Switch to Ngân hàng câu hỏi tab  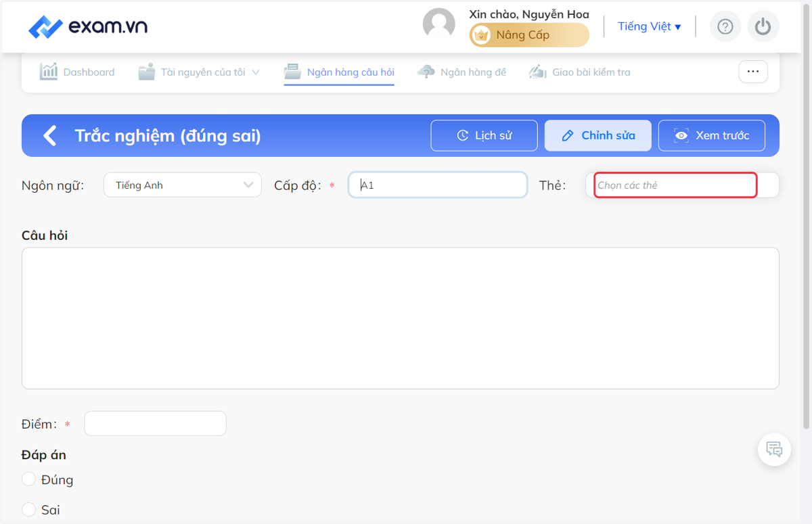click(x=339, y=72)
